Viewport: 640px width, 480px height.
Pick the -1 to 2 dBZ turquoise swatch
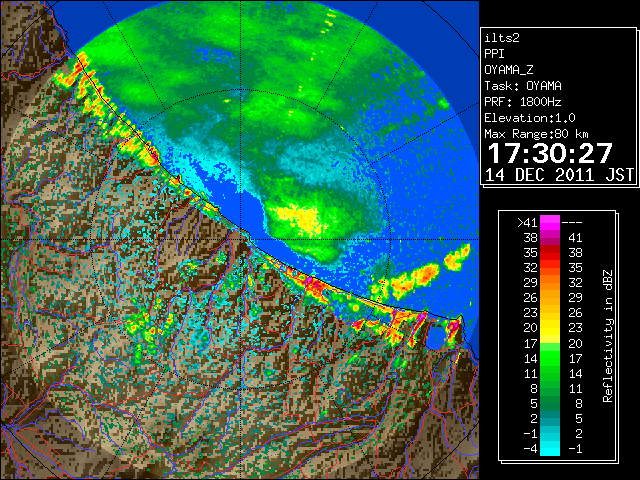550,434
